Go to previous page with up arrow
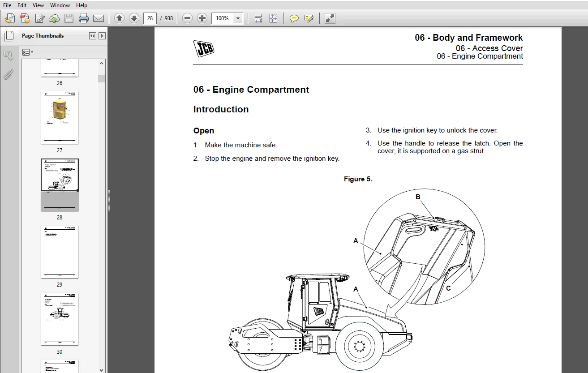588x373 pixels. pyautogui.click(x=119, y=18)
